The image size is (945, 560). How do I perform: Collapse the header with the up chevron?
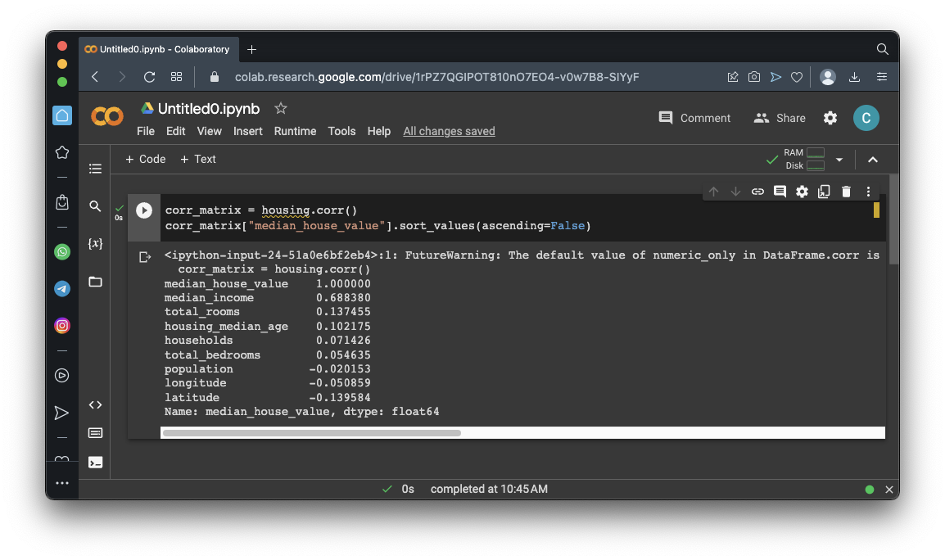873,160
